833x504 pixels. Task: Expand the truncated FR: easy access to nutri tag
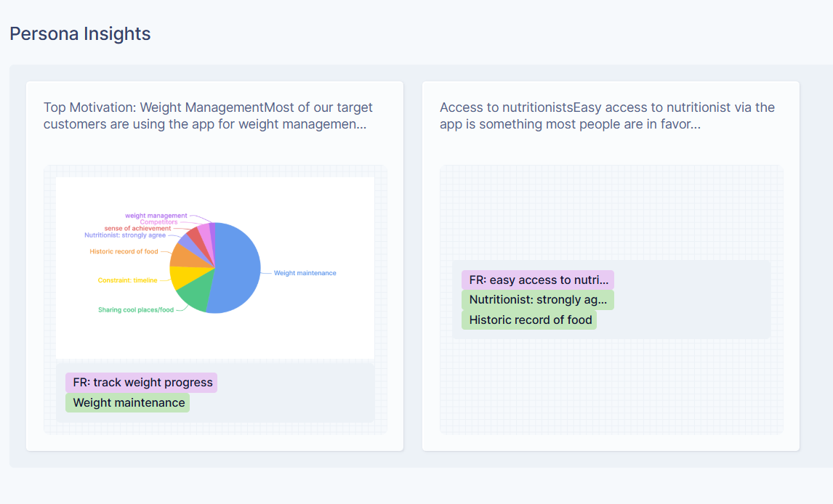pyautogui.click(x=538, y=280)
